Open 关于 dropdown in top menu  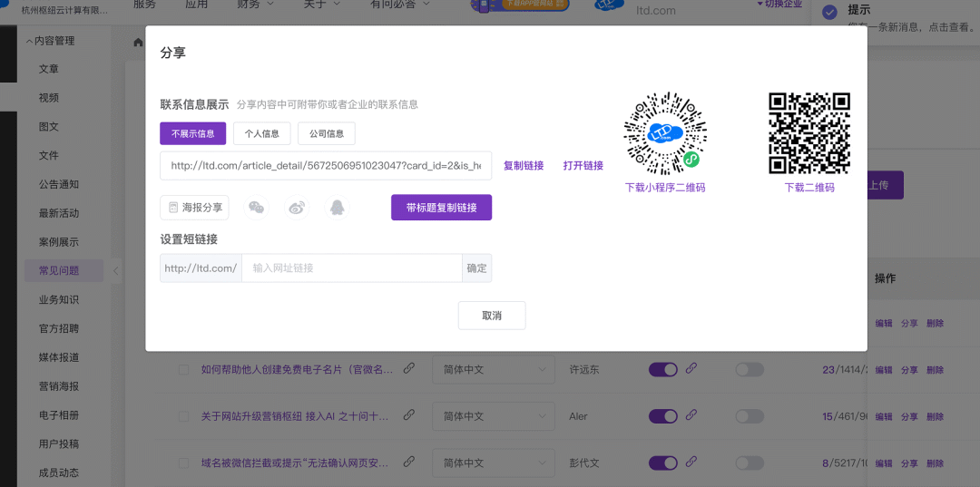click(322, 4)
